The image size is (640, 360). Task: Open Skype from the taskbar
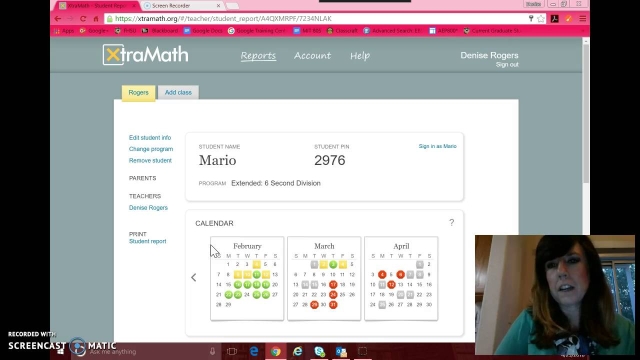coord(320,351)
